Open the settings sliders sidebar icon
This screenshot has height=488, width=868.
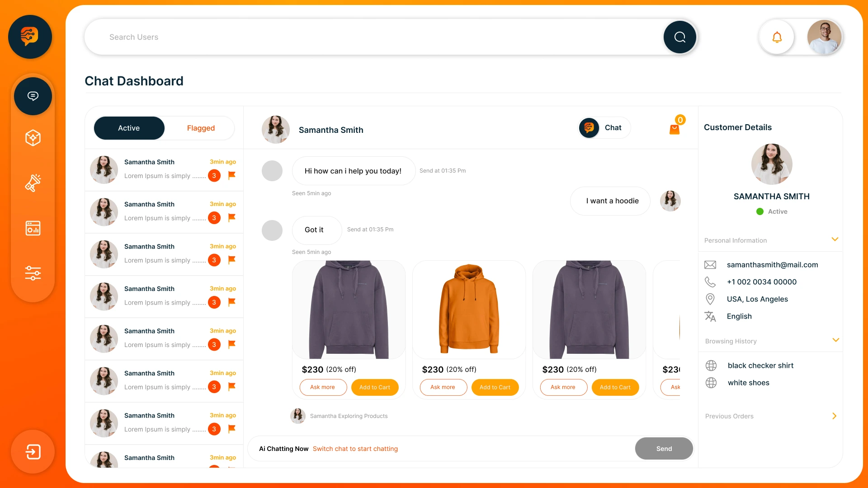point(33,273)
